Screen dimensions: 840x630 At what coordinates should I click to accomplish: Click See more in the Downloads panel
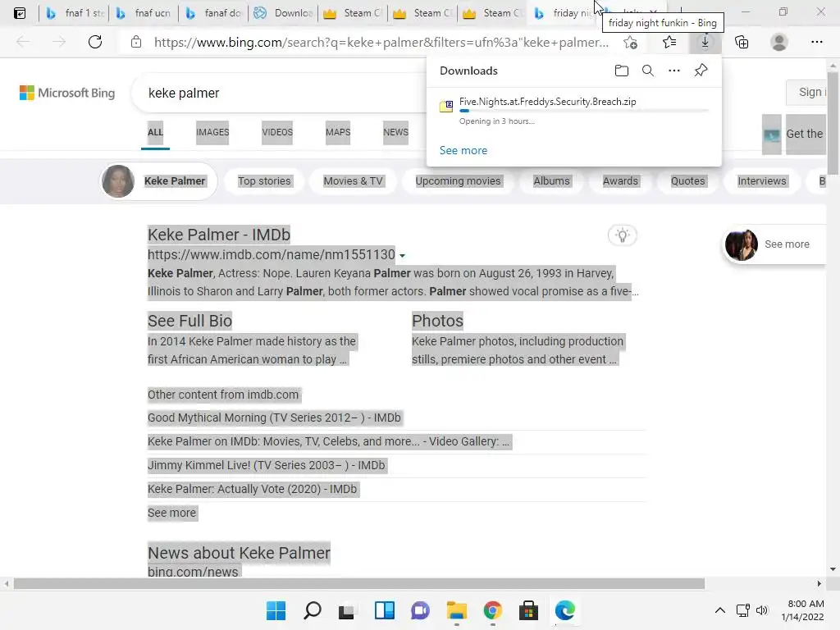(x=463, y=151)
